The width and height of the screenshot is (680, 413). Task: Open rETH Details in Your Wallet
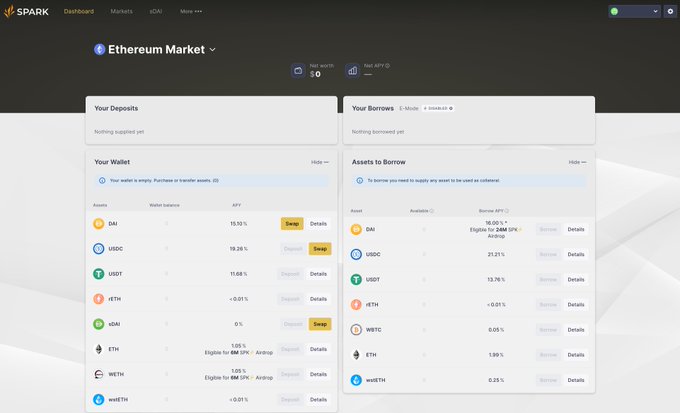(x=318, y=299)
